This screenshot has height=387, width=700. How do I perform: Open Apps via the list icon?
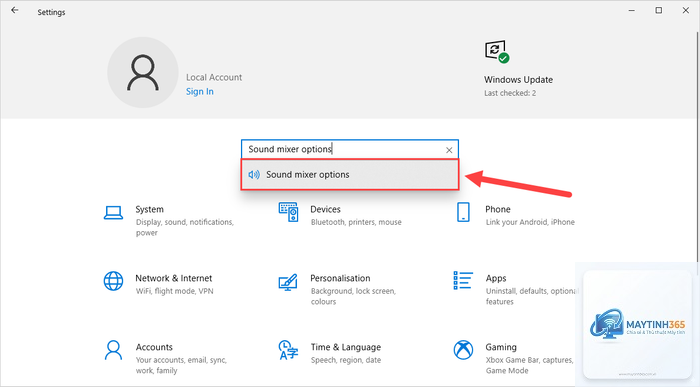coord(463,280)
